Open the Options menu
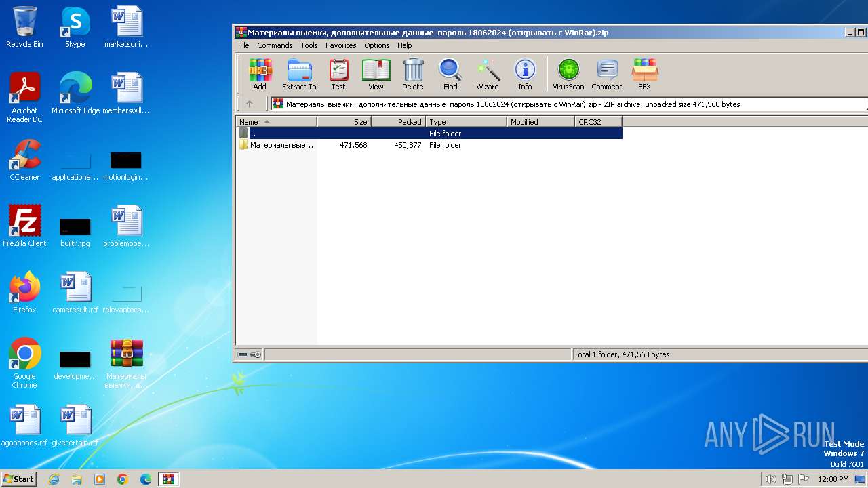868x488 pixels. [376, 45]
